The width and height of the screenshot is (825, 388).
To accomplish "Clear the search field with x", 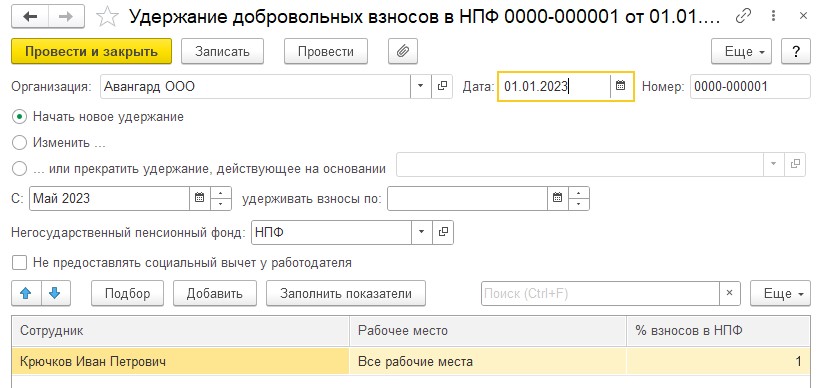I will tap(729, 293).
